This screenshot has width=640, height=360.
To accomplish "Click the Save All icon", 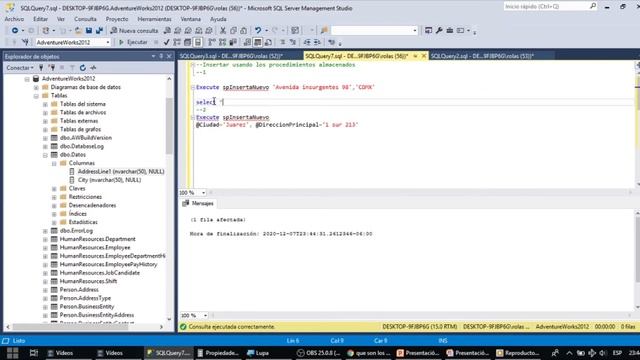I will click(x=99, y=31).
